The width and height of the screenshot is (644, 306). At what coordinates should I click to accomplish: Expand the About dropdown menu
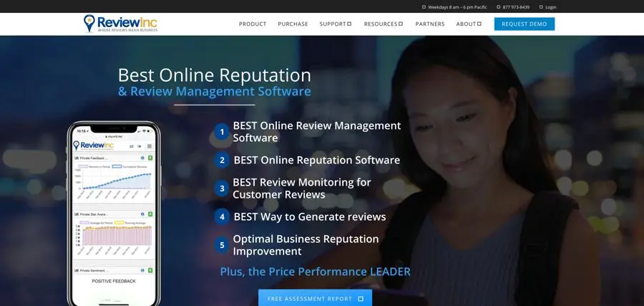click(x=469, y=24)
